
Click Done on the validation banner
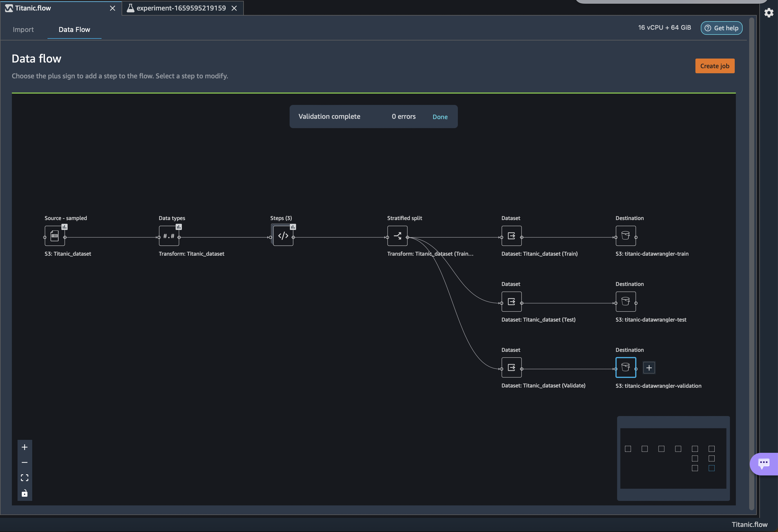440,117
